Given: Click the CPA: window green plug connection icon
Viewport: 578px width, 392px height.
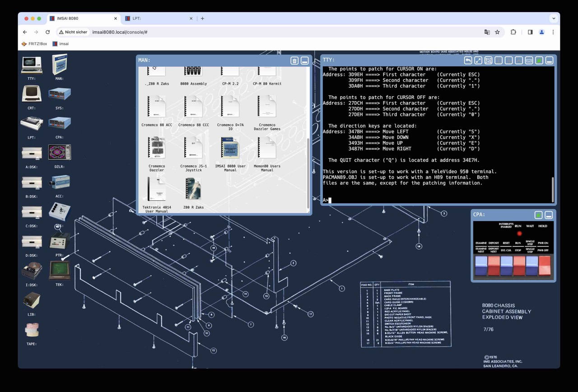Looking at the screenshot, I should (539, 215).
